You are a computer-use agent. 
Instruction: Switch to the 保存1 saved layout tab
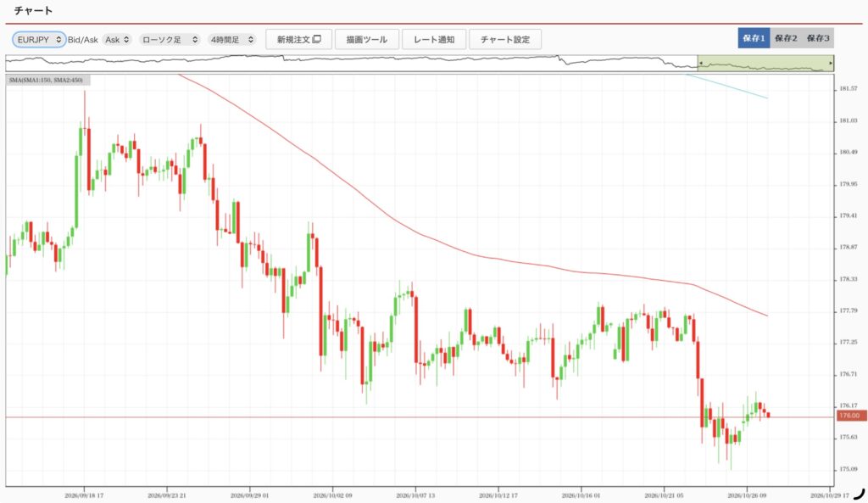click(x=754, y=38)
